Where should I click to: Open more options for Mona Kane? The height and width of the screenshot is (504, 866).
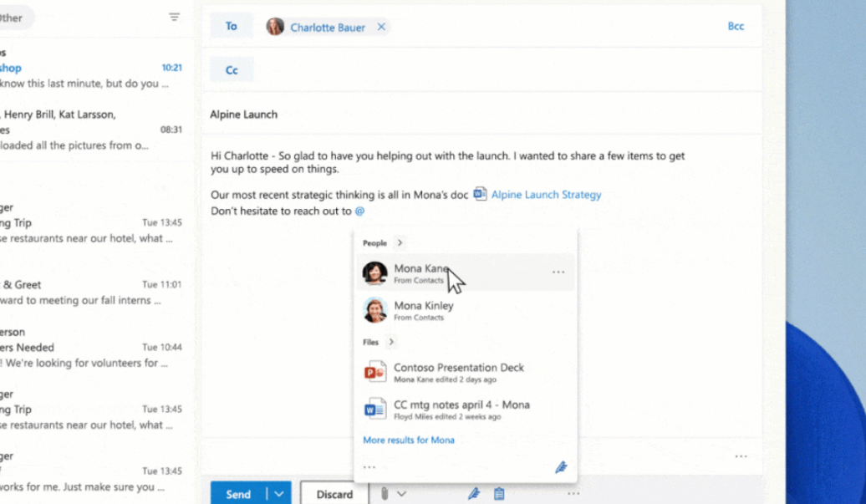pyautogui.click(x=558, y=272)
